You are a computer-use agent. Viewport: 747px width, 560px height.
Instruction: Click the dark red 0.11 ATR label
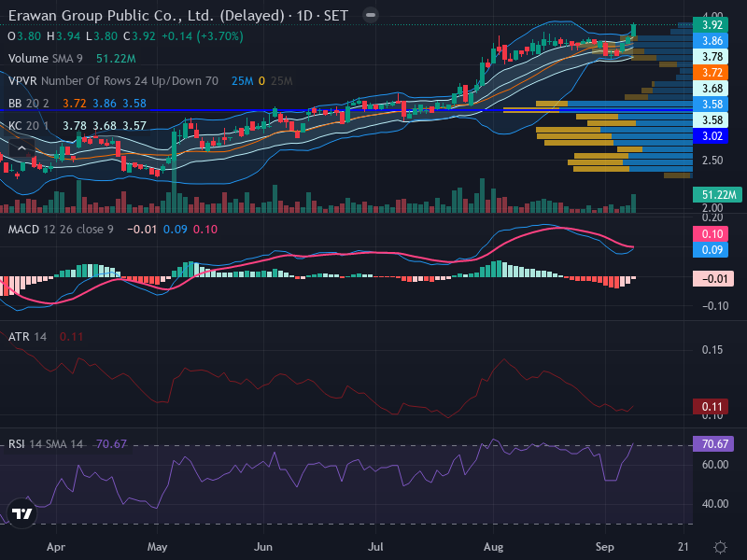pyautogui.click(x=711, y=407)
